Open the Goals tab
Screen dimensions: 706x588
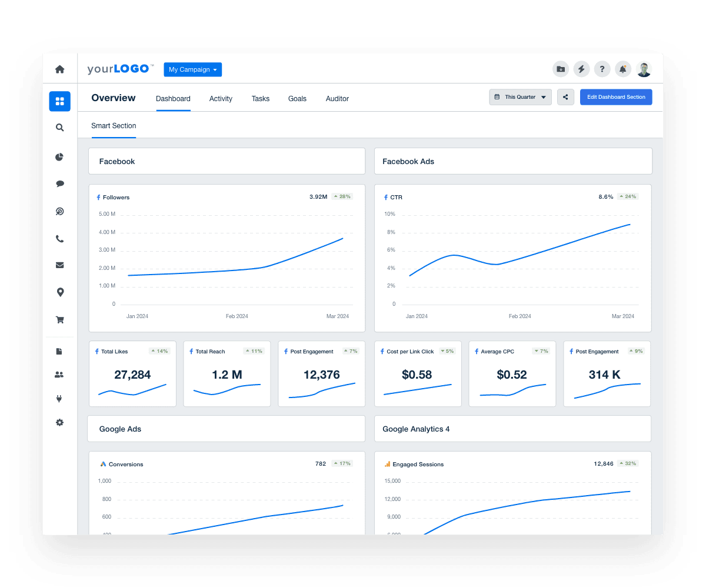[x=297, y=99]
